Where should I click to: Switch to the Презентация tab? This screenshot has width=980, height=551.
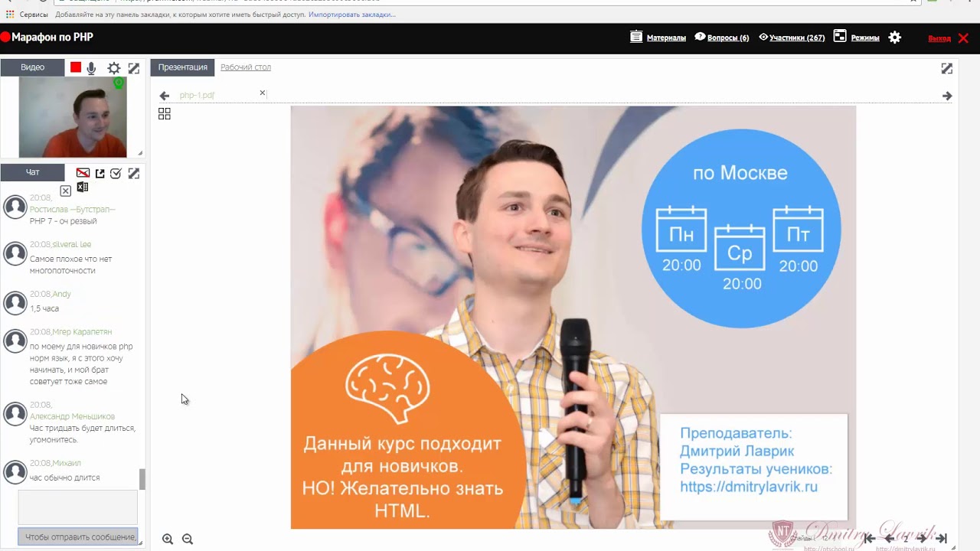(x=183, y=67)
